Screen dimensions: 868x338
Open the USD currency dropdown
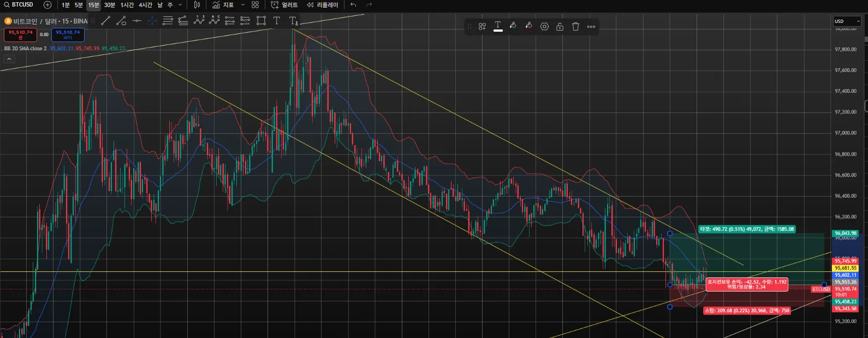click(x=847, y=21)
